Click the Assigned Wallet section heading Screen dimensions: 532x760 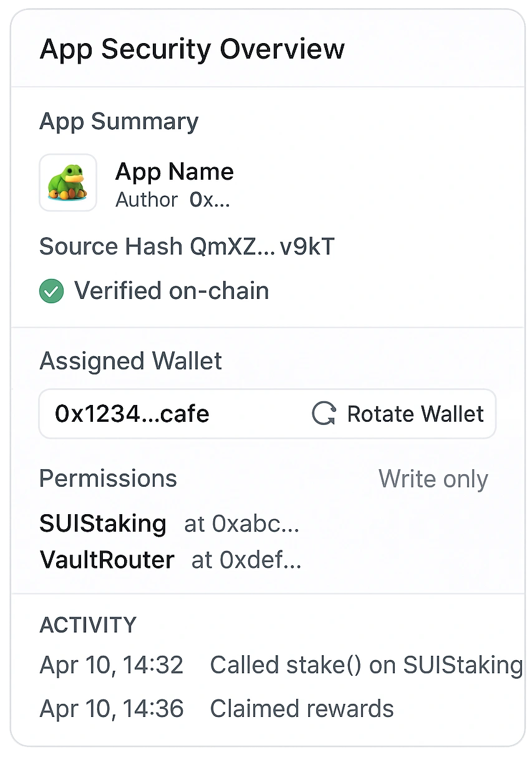pyautogui.click(x=130, y=361)
